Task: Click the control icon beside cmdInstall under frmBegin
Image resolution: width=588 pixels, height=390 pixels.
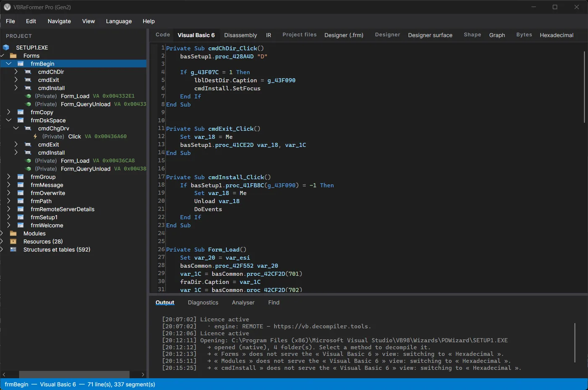Action: [x=28, y=88]
